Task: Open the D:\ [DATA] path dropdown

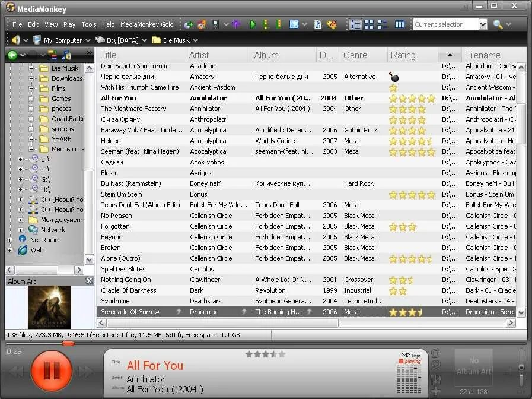Action: 145,40
